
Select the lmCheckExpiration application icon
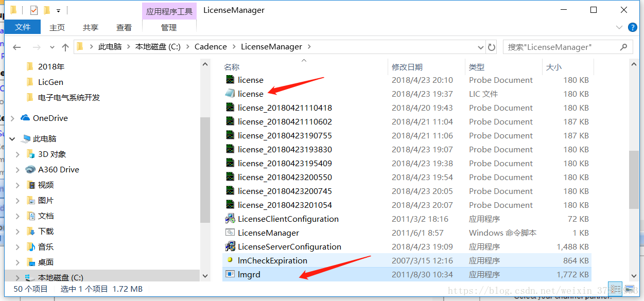click(230, 260)
